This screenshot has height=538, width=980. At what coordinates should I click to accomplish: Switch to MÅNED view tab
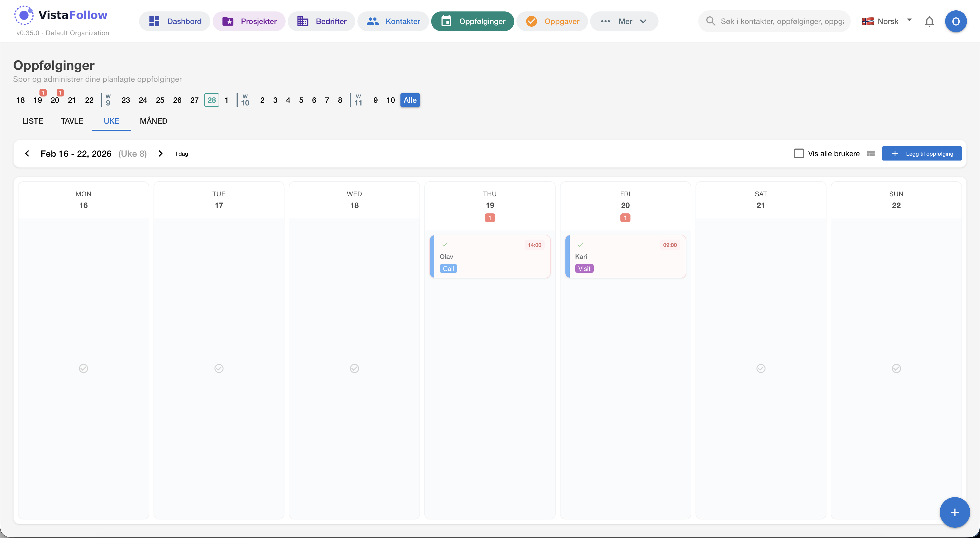click(153, 121)
